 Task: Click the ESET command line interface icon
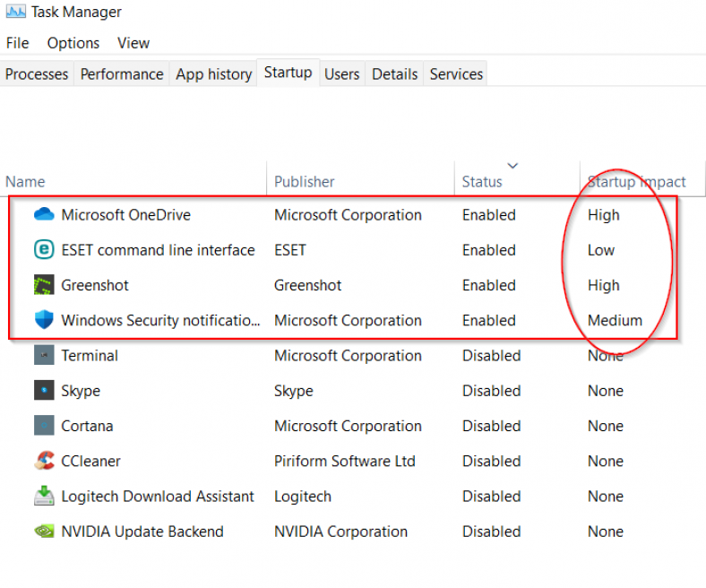click(44, 249)
